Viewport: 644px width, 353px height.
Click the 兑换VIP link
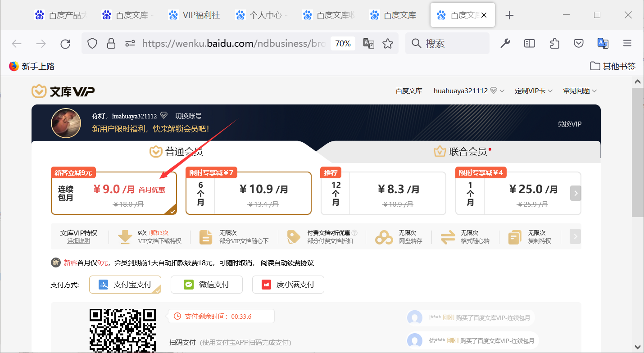point(569,123)
